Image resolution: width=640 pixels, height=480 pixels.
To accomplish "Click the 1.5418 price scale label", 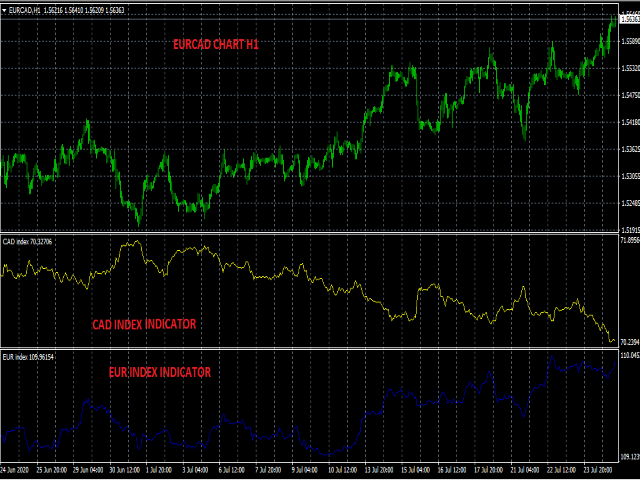I will coord(631,122).
